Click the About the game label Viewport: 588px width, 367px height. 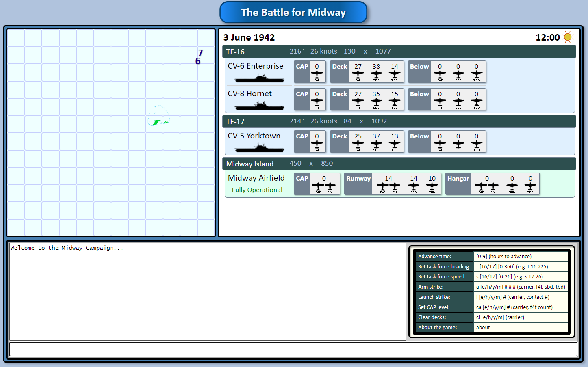444,327
